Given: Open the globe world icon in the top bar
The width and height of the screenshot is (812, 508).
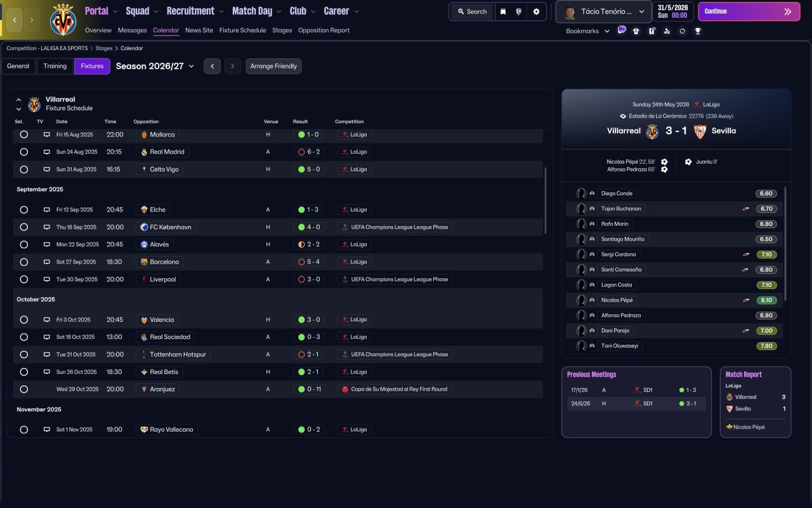Looking at the screenshot, I should click(520, 11).
